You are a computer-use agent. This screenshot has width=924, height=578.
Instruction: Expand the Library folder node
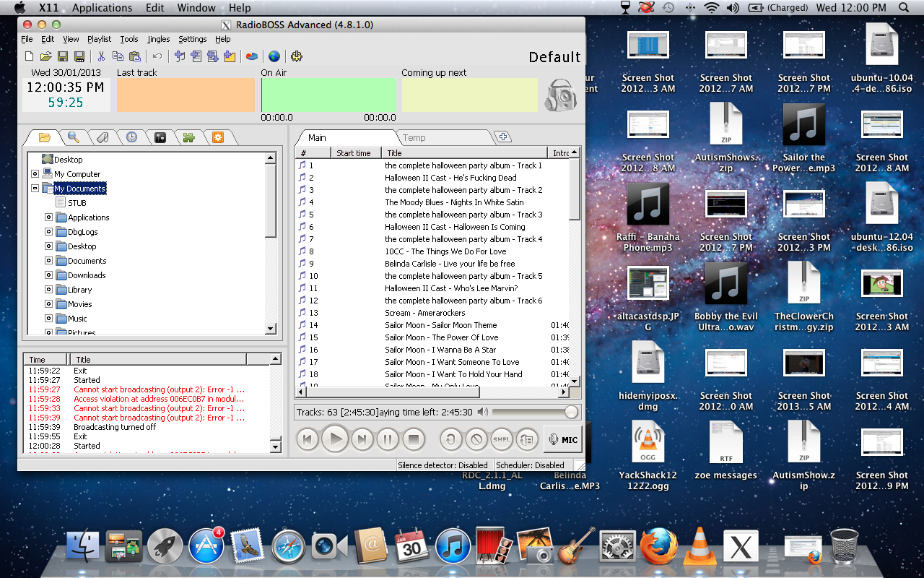pyautogui.click(x=48, y=290)
